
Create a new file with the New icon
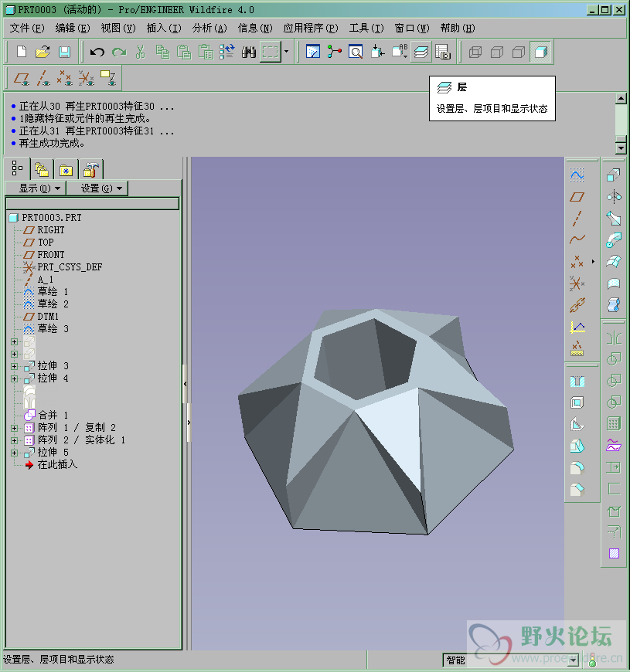tap(21, 52)
